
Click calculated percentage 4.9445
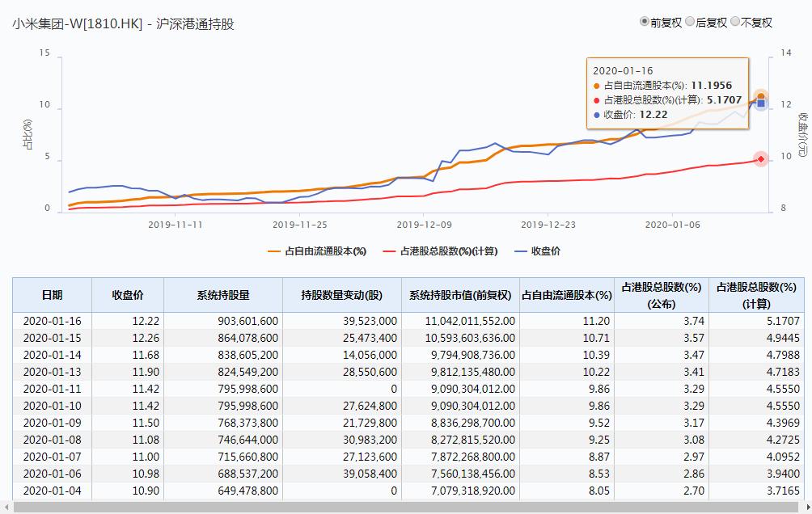click(x=756, y=338)
